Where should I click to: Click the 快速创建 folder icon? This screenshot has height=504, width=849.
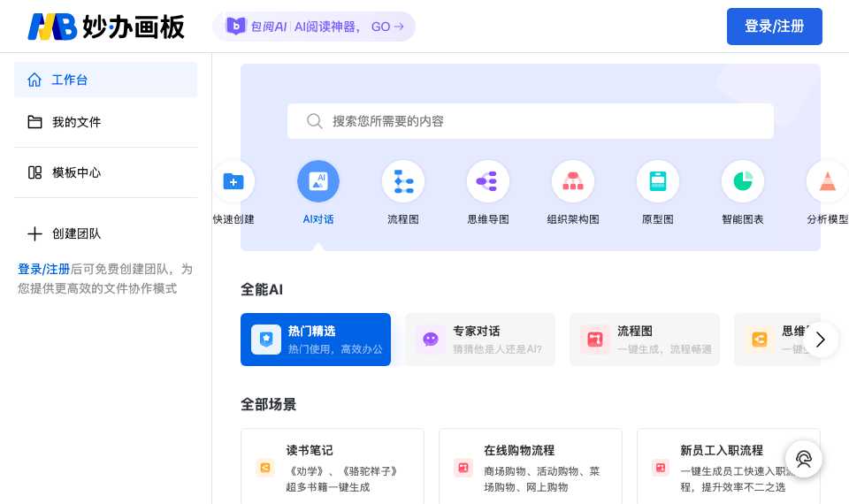[233, 181]
